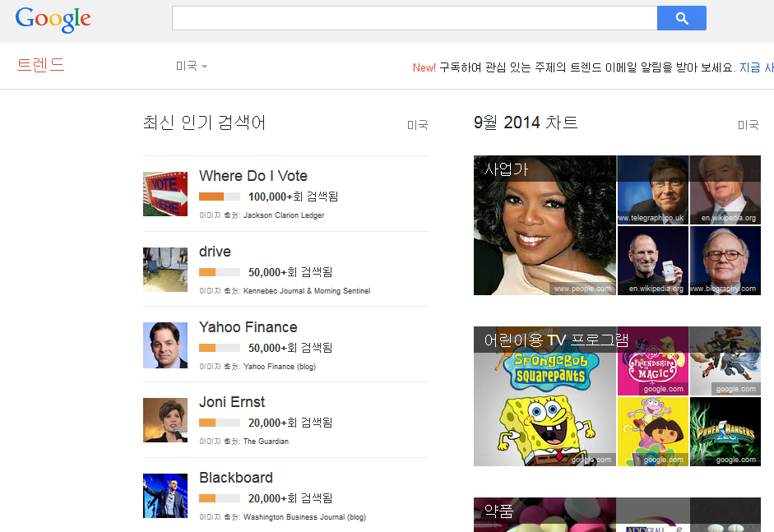This screenshot has height=532, width=774.
Task: Click the Kennebec Journal & Morning Sentinel source
Action: [307, 291]
